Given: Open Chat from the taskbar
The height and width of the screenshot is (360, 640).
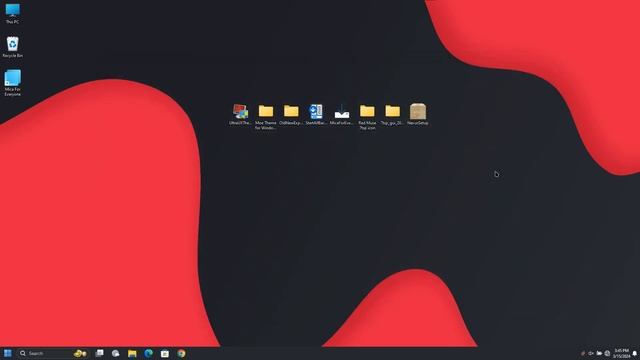Looking at the screenshot, I should (116, 353).
